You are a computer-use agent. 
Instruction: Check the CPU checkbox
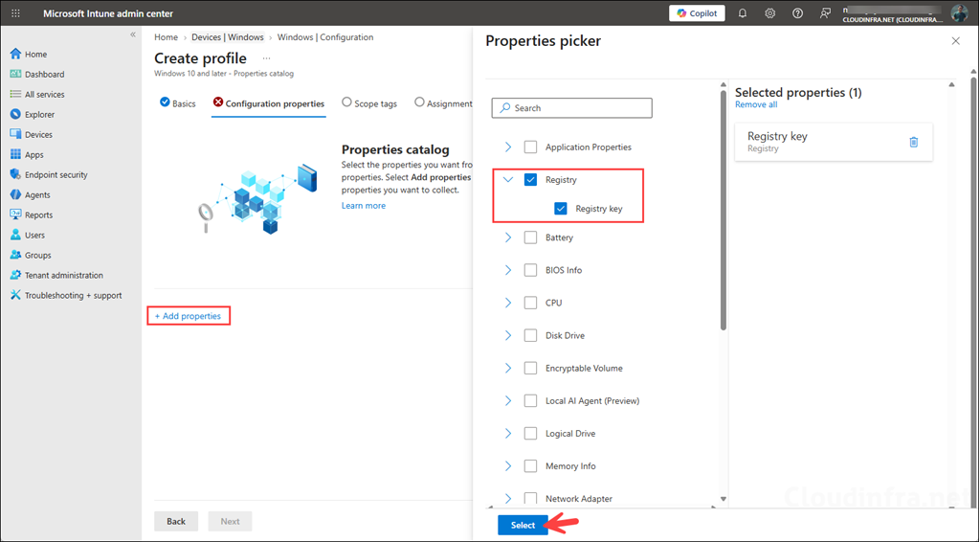tap(530, 303)
